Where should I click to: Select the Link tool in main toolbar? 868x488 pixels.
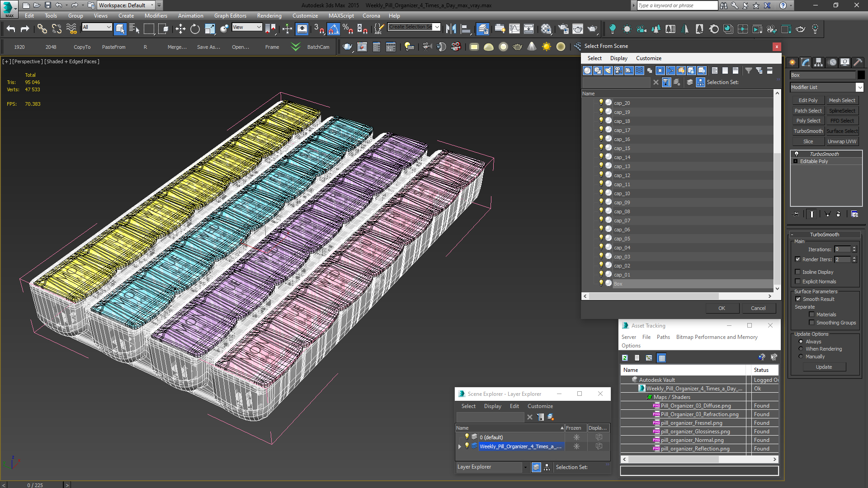[42, 29]
